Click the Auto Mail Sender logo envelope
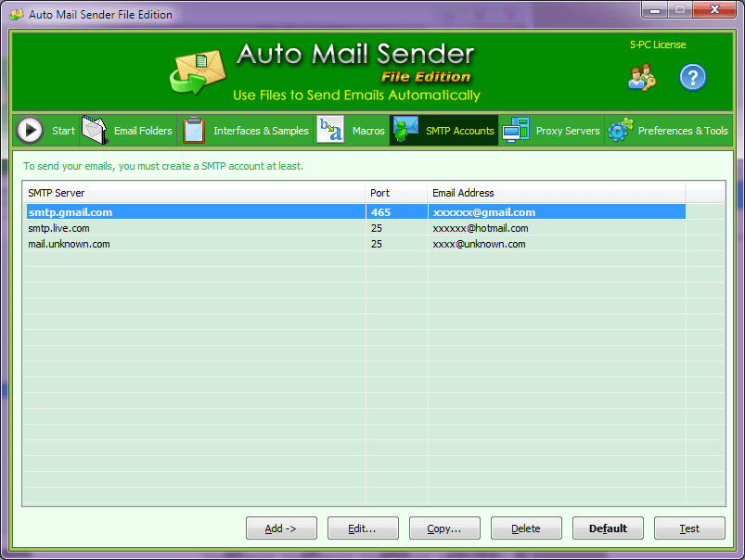This screenshot has height=560, width=745. pos(198,72)
